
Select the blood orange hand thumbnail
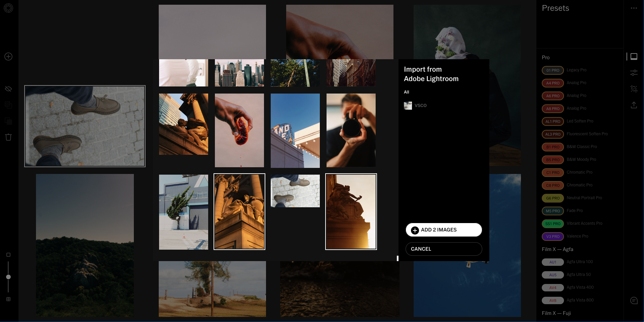(x=239, y=130)
